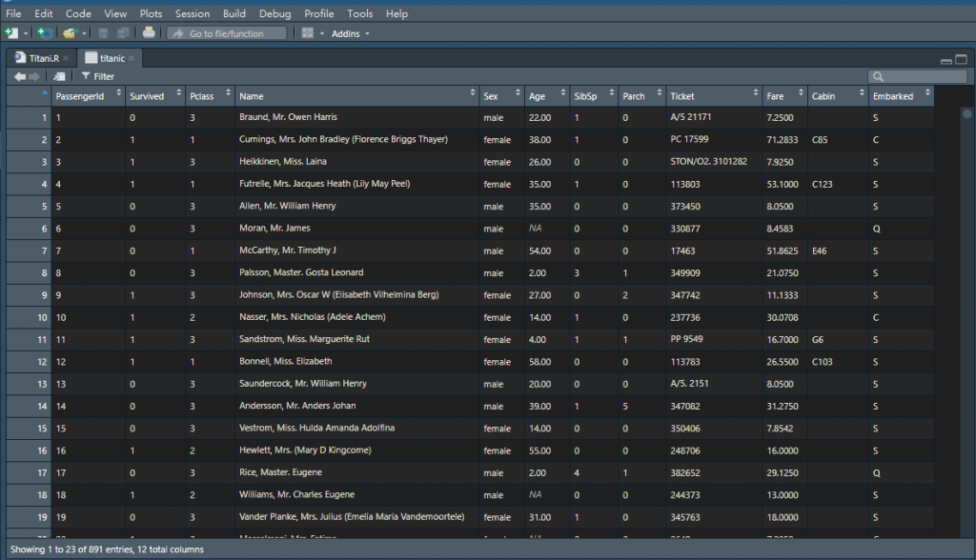The height and width of the screenshot is (560, 976).
Task: Toggle the Filter button
Action: [98, 76]
